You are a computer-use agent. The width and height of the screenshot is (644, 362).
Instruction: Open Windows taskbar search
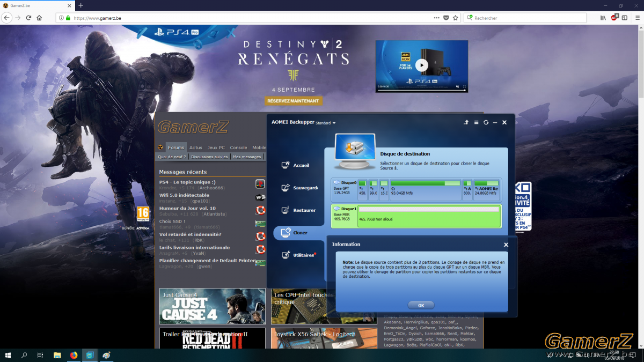(24, 355)
